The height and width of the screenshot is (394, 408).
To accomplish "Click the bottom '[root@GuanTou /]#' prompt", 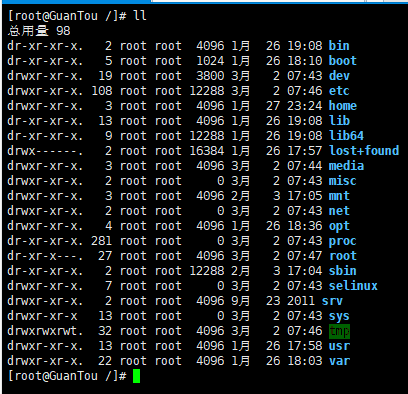I will (67, 376).
